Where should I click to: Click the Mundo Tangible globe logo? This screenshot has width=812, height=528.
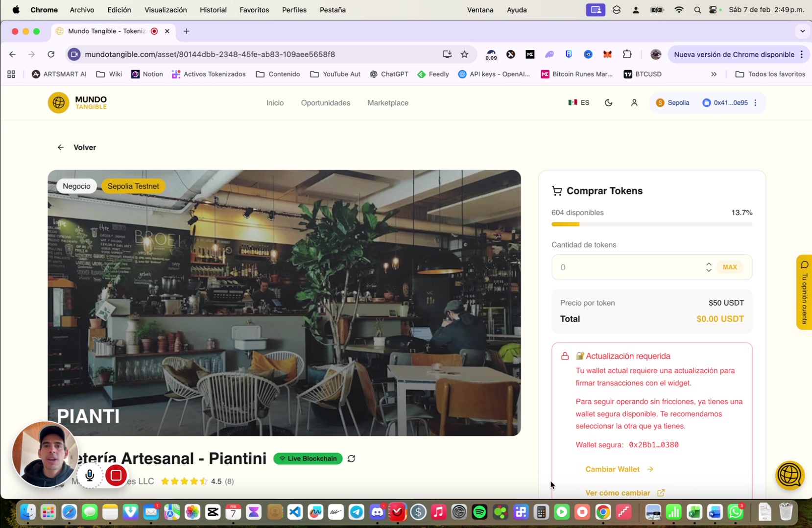58,103
